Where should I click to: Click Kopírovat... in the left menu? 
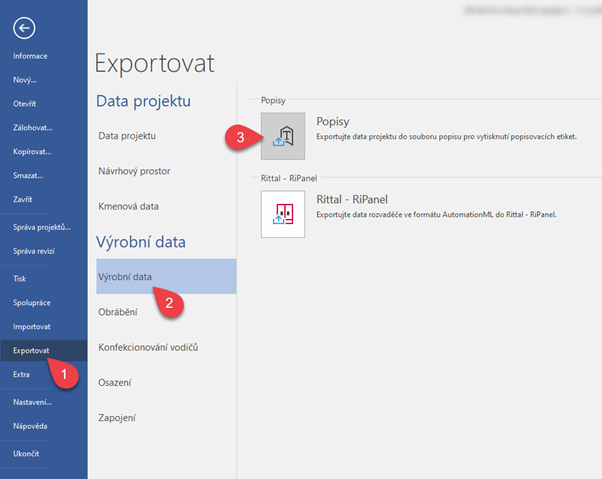coord(32,152)
